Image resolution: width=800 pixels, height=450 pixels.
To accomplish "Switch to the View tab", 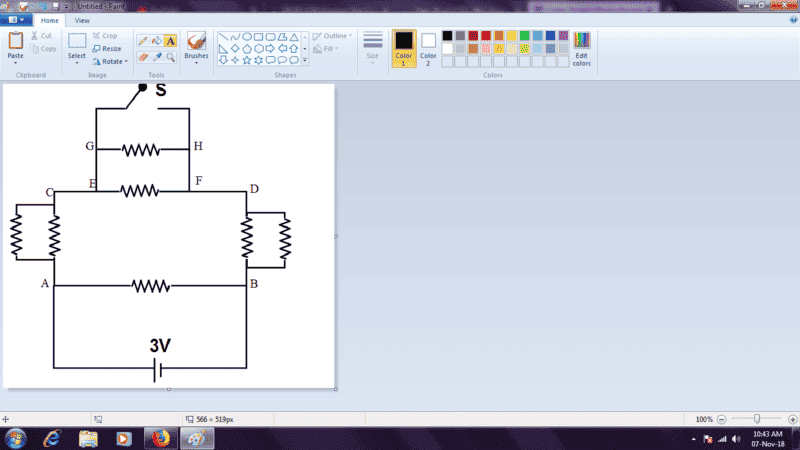I will pos(82,20).
